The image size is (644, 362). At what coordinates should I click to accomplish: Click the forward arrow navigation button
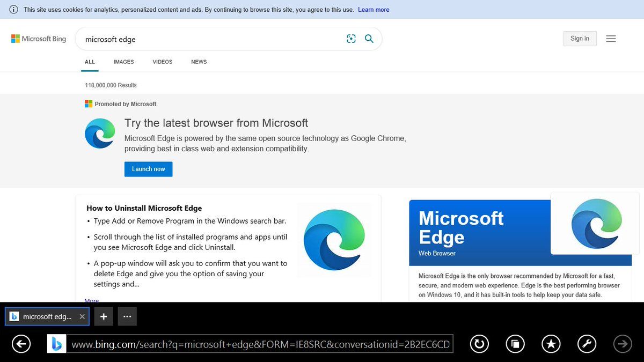623,344
